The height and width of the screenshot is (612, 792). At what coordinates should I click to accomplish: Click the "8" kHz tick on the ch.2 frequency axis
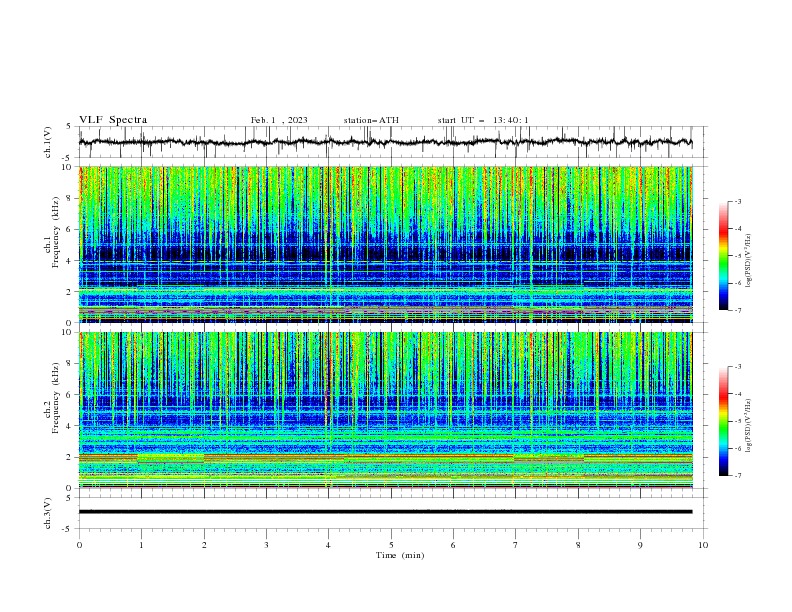[x=71, y=364]
